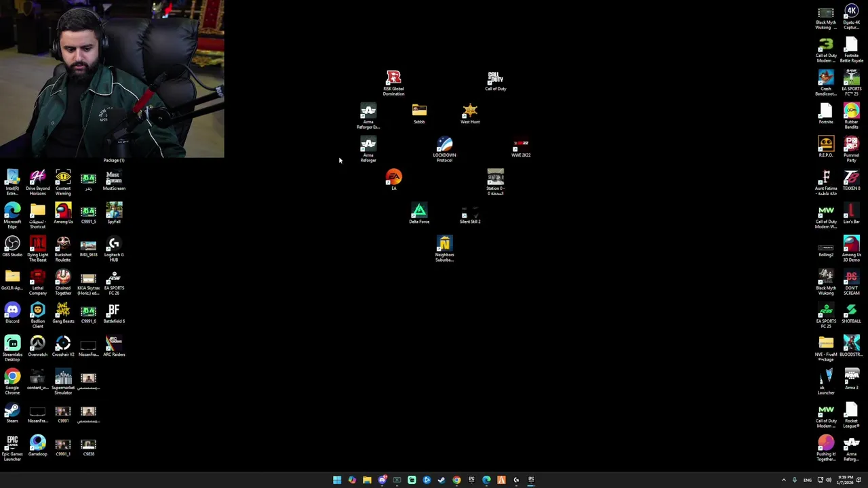Open the Arma 3 desktop shortcut
This screenshot has width=868, height=488.
tap(851, 380)
